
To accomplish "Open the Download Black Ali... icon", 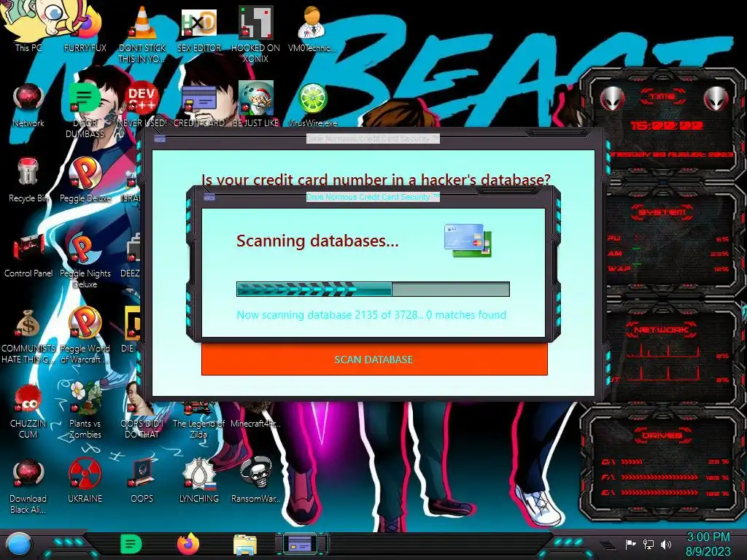I will tap(28, 474).
